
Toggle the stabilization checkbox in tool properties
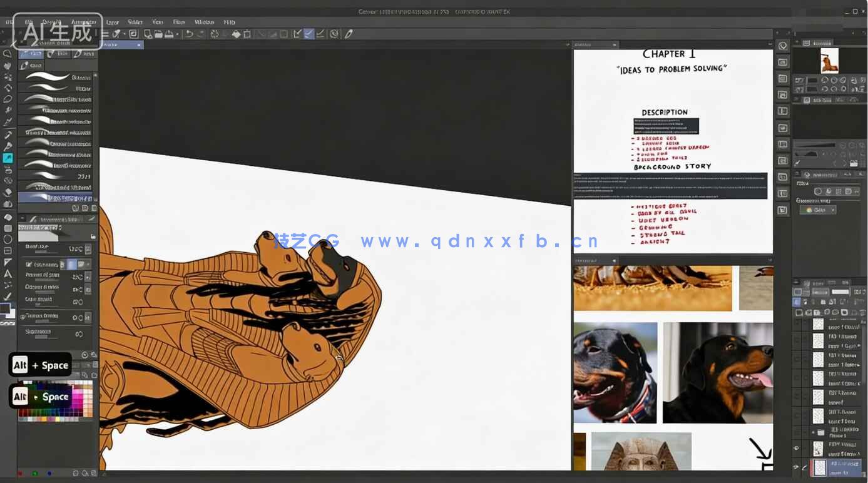click(29, 265)
